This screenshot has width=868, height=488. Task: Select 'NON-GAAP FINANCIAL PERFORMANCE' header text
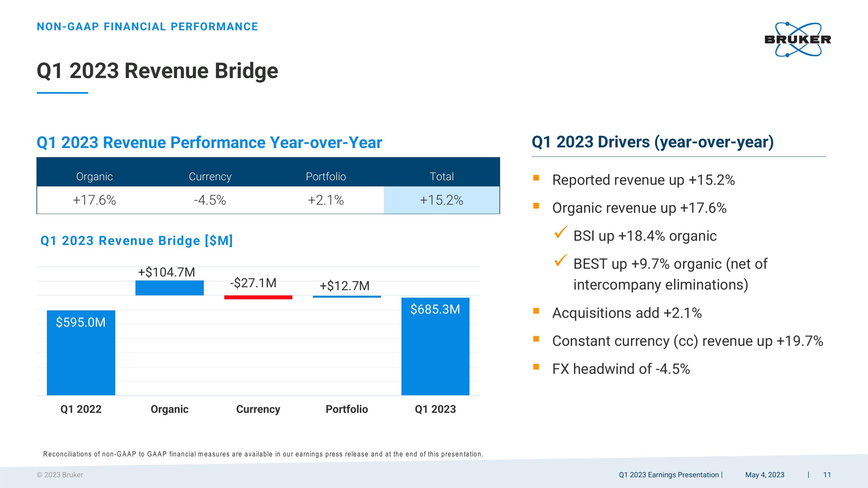click(x=147, y=27)
